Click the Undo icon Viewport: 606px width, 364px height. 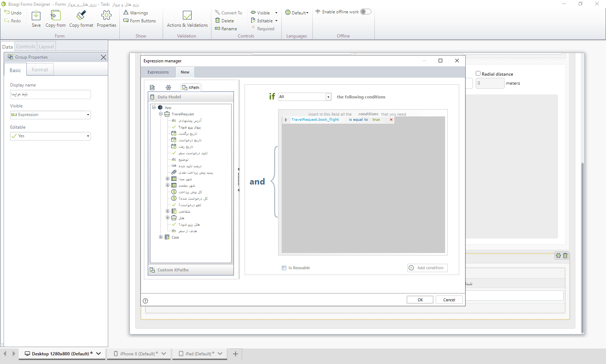(x=7, y=13)
